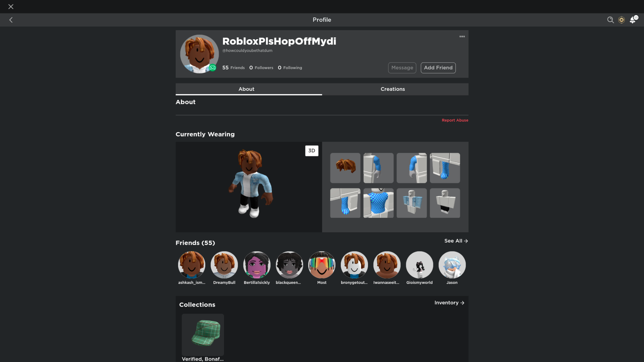644x362 pixels.
Task: Open friend bronygetout... avatar
Action: pos(354,265)
